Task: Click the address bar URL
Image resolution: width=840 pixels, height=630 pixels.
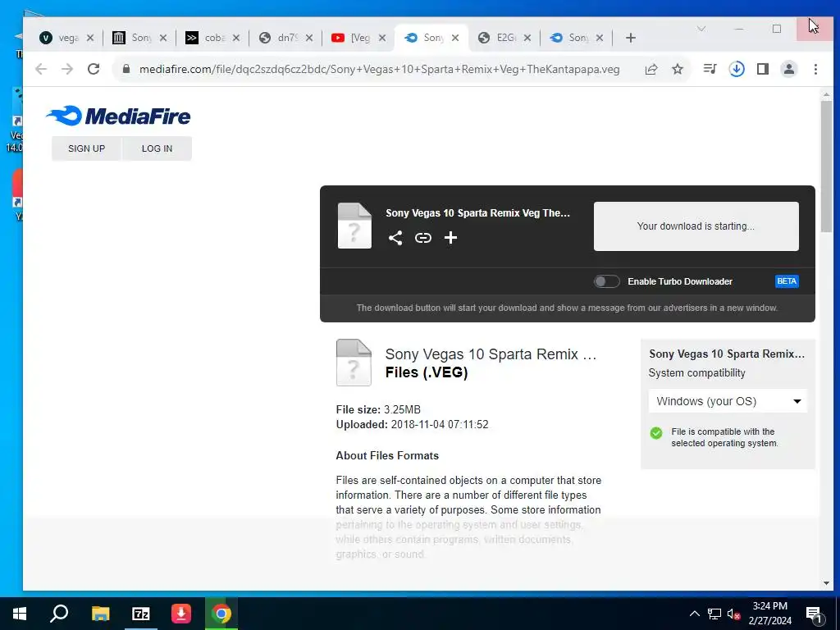Action: point(379,69)
